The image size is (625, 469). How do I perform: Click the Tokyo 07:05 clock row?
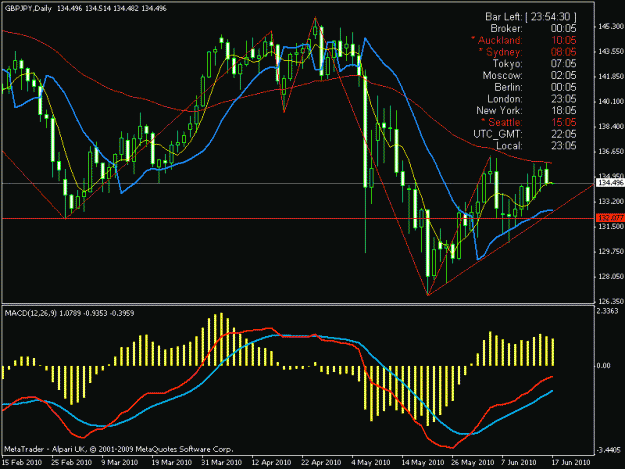point(535,63)
